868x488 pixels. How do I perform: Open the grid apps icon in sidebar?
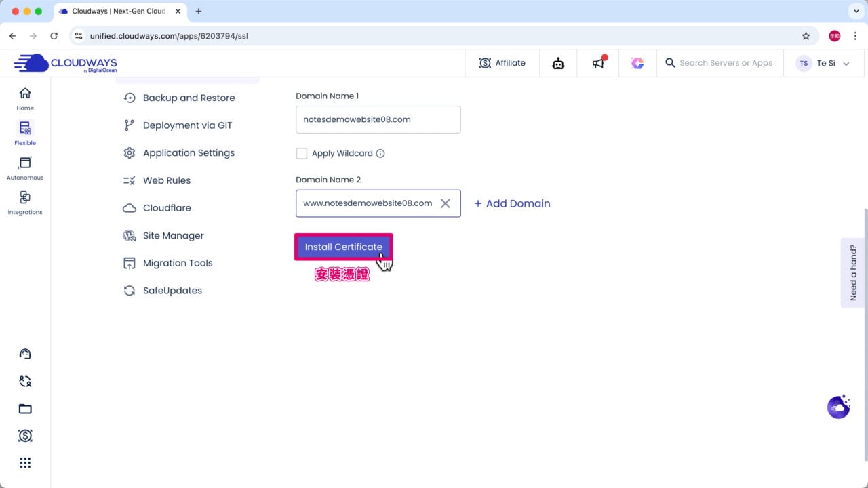pos(25,463)
